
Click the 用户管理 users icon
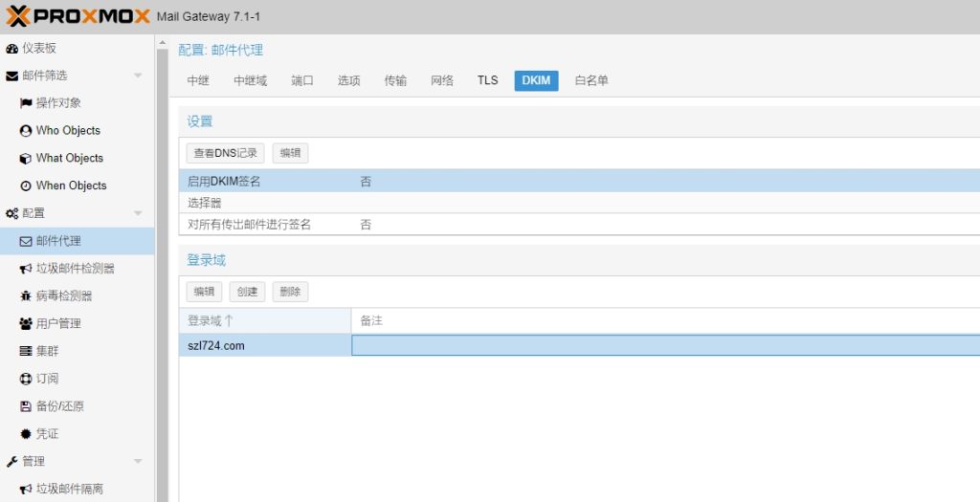[x=26, y=323]
